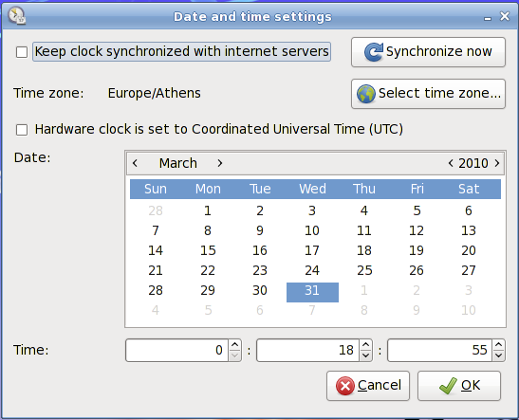Advance to next month after March
The image size is (519, 420).
click(x=220, y=163)
